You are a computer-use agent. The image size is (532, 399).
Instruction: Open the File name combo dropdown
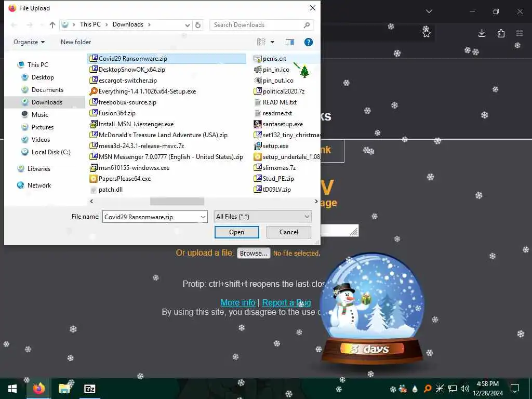pos(203,217)
